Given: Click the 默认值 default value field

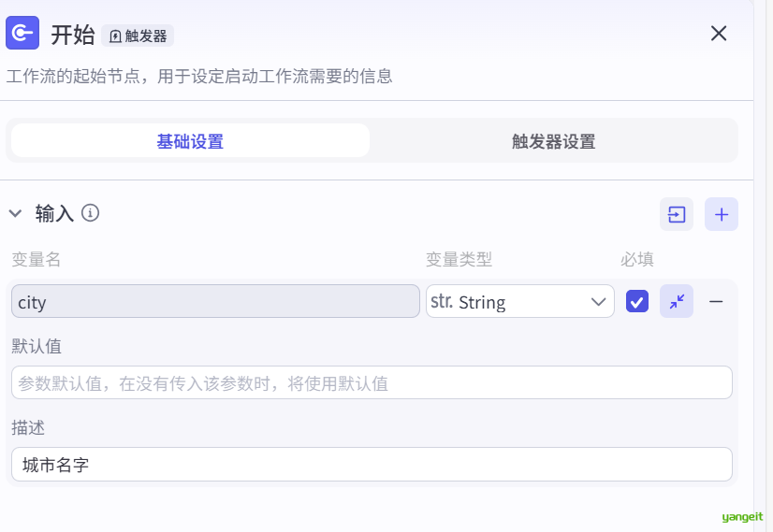Looking at the screenshot, I should [372, 382].
